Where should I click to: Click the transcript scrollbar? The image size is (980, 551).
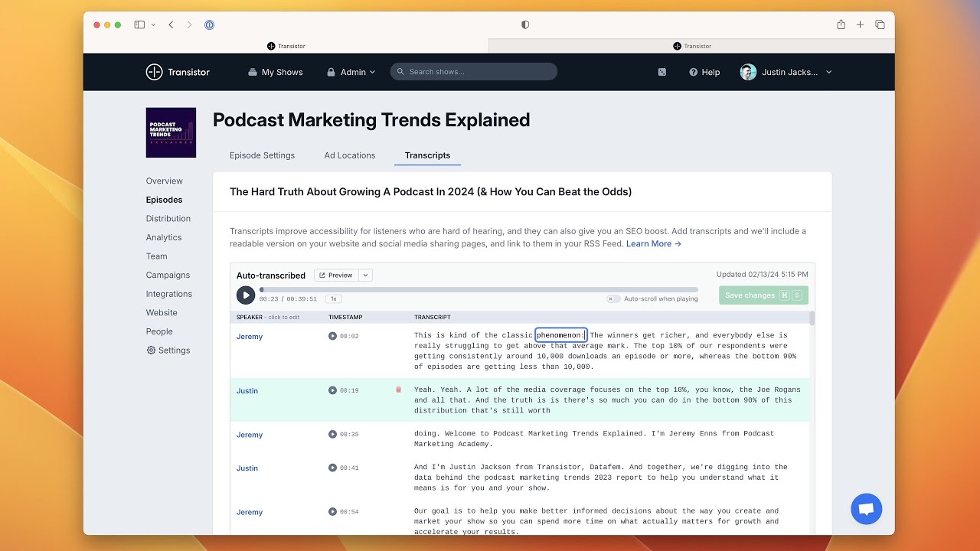tap(812, 318)
